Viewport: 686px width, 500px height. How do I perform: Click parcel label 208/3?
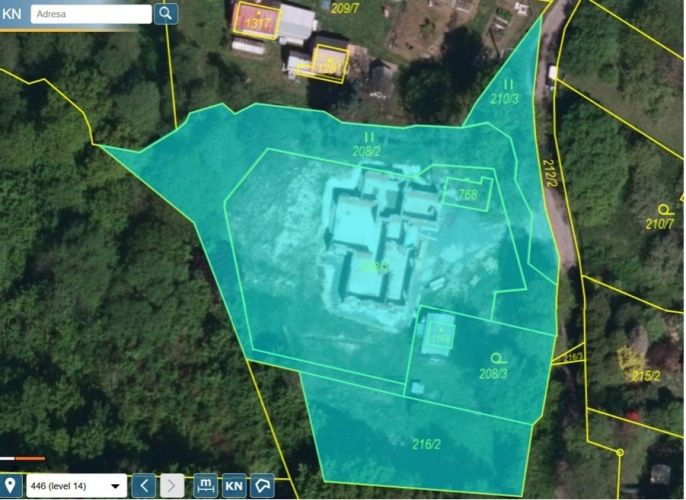(x=494, y=374)
